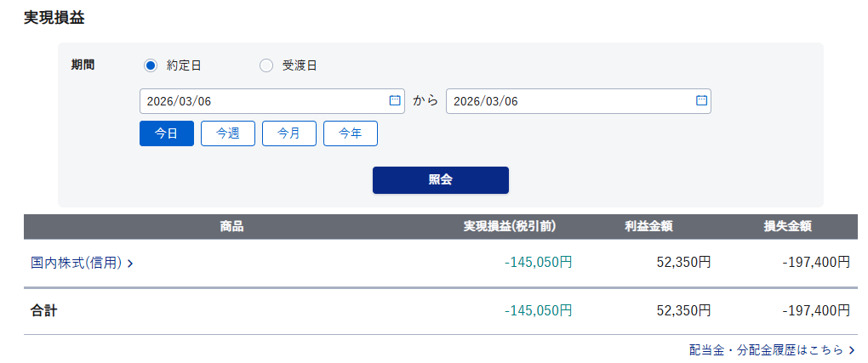This screenshot has height=363, width=868.
Task: Choose the 今週 period button
Action: (228, 133)
